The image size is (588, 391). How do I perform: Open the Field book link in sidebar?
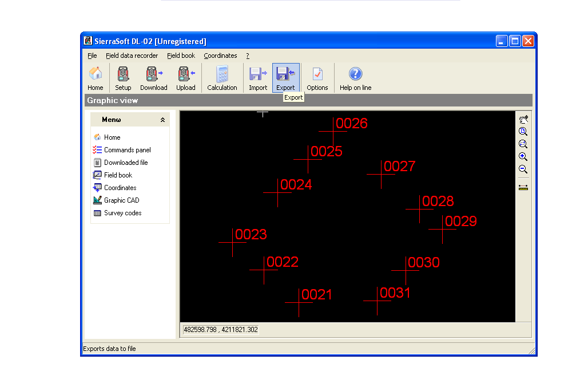[x=118, y=175]
